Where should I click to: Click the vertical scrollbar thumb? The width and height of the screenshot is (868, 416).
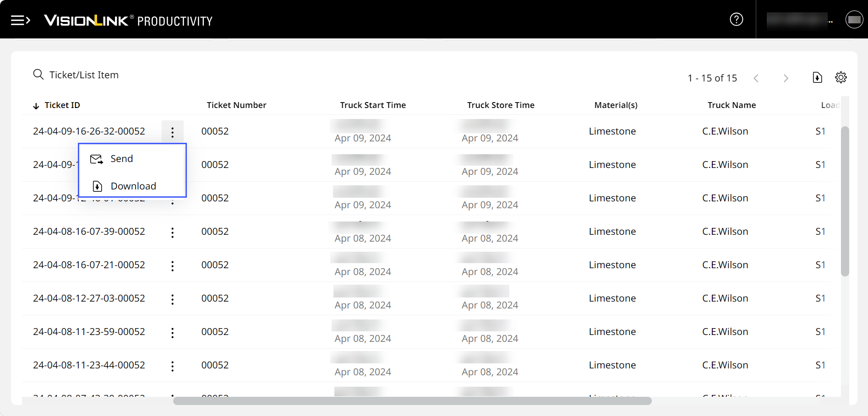tap(845, 201)
